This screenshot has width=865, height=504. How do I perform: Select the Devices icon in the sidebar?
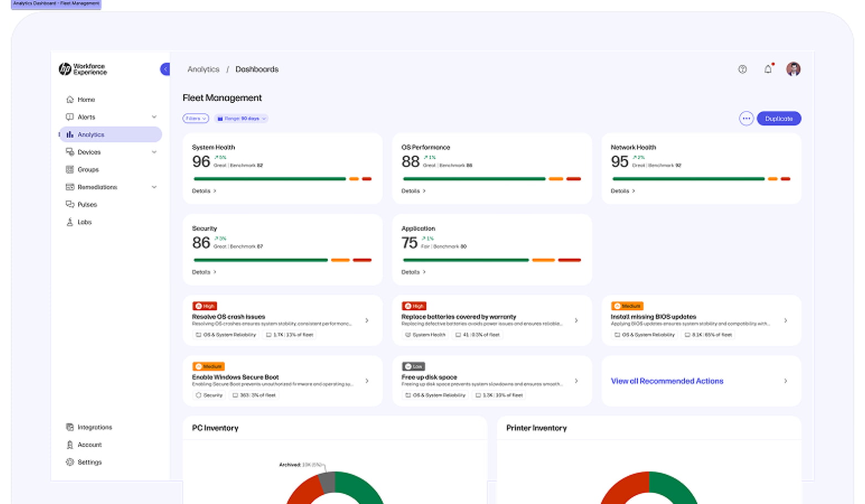[x=69, y=152]
